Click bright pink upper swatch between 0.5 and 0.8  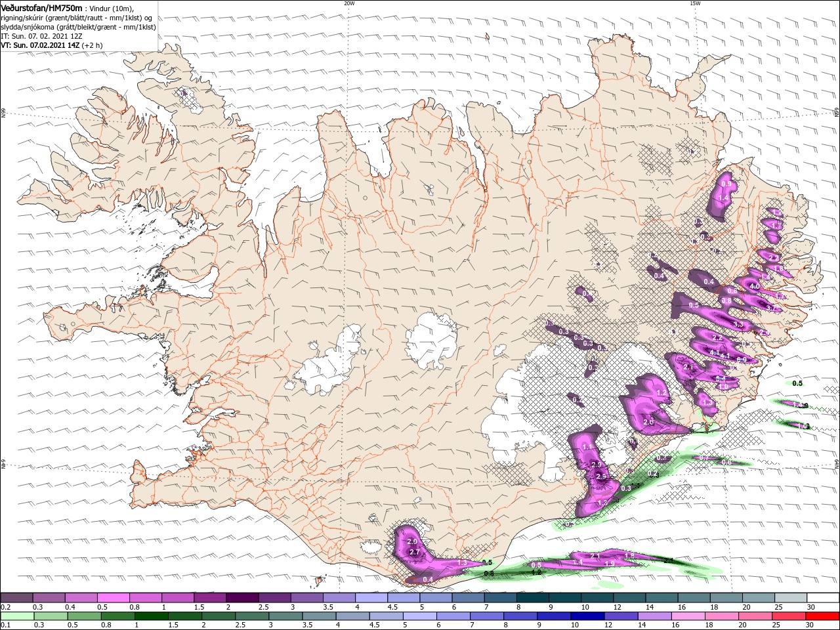(x=113, y=598)
